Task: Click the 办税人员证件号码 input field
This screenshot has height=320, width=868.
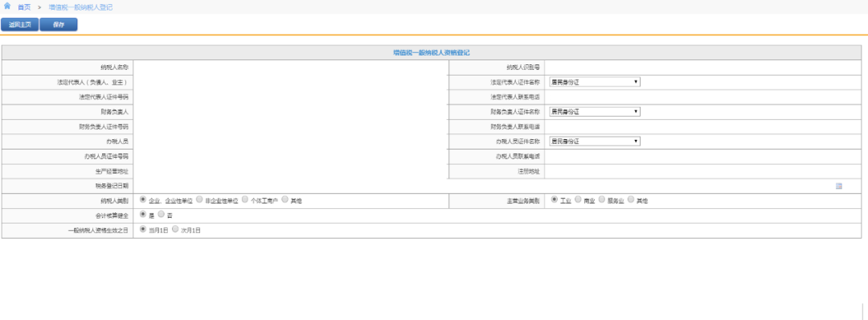Action: coord(290,157)
